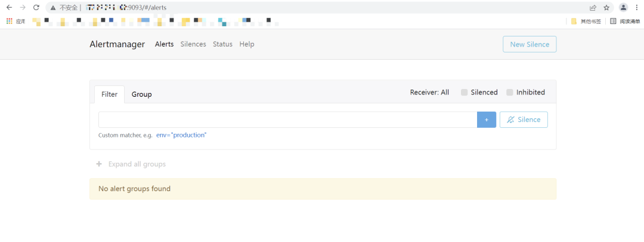Viewport: 644px width, 242px height.
Task: Open the browser profile avatar
Action: (624, 7)
